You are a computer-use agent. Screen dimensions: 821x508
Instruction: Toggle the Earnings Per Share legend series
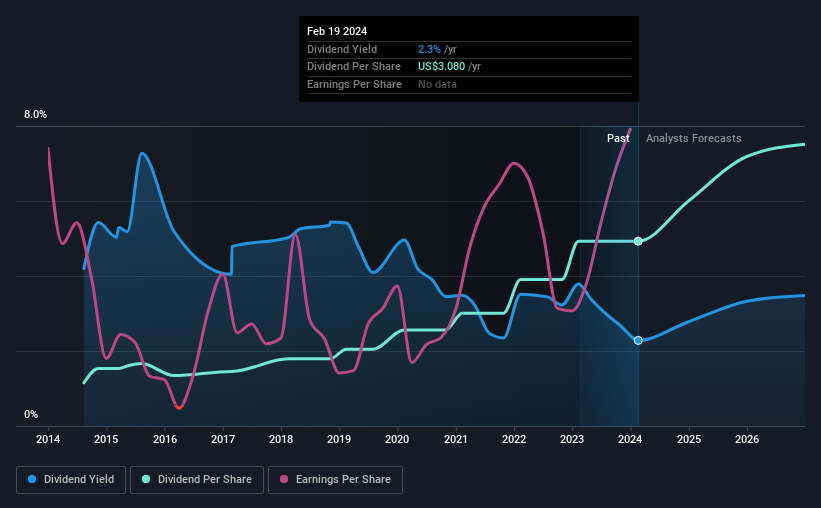[x=335, y=480]
